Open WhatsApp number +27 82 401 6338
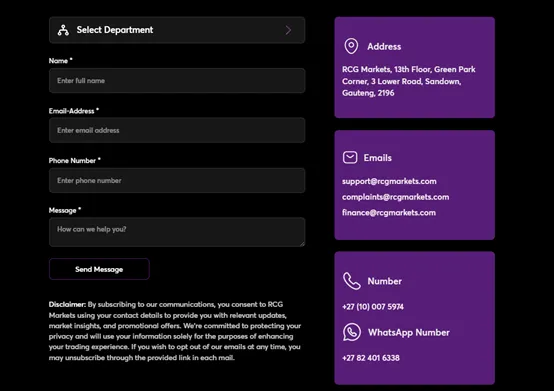 (371, 358)
